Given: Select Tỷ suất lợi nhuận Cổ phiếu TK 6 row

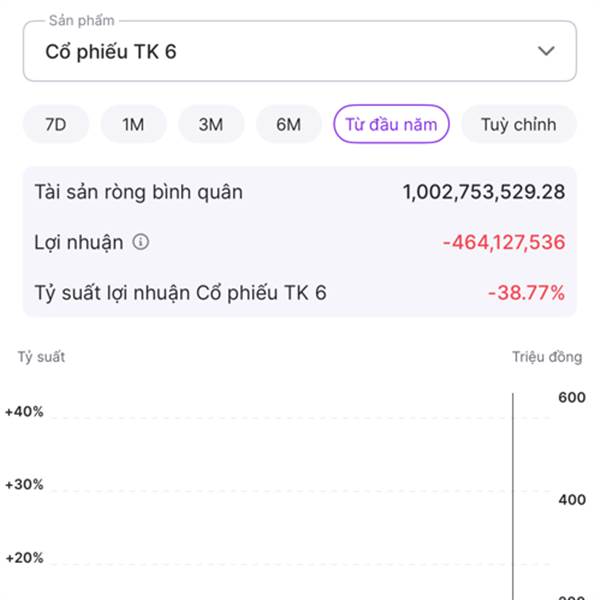Looking at the screenshot, I should [x=180, y=293].
